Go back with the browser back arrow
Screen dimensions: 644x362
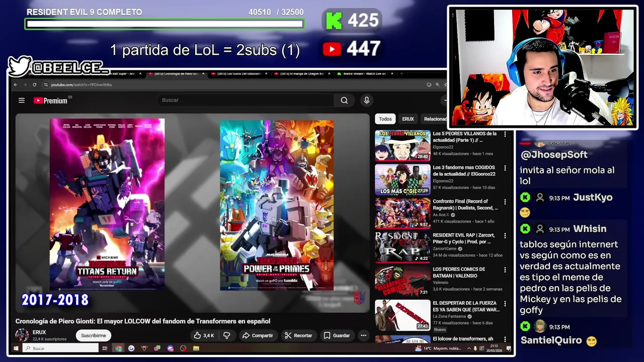click(x=16, y=84)
